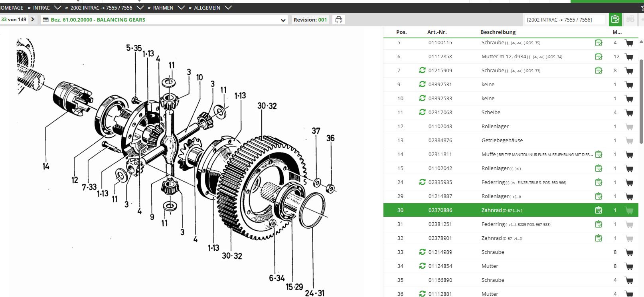Click replacement arrows icon for 01215909
Screen dimensions: 644x297
(422, 70)
